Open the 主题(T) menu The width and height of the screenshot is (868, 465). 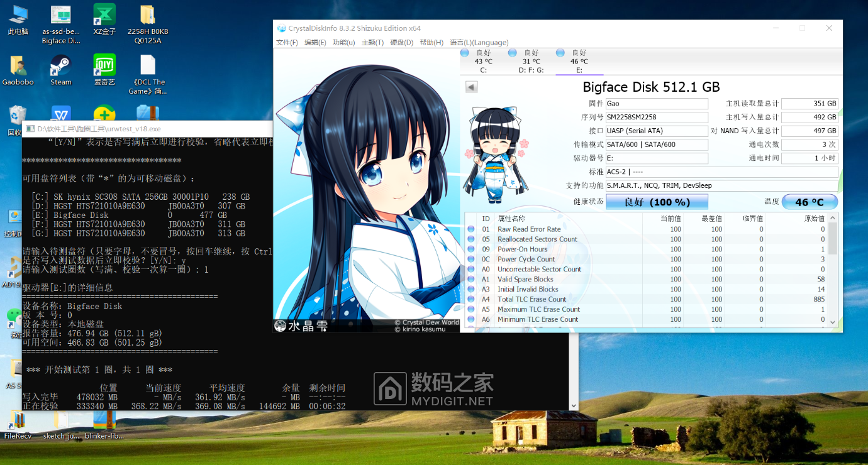click(372, 42)
